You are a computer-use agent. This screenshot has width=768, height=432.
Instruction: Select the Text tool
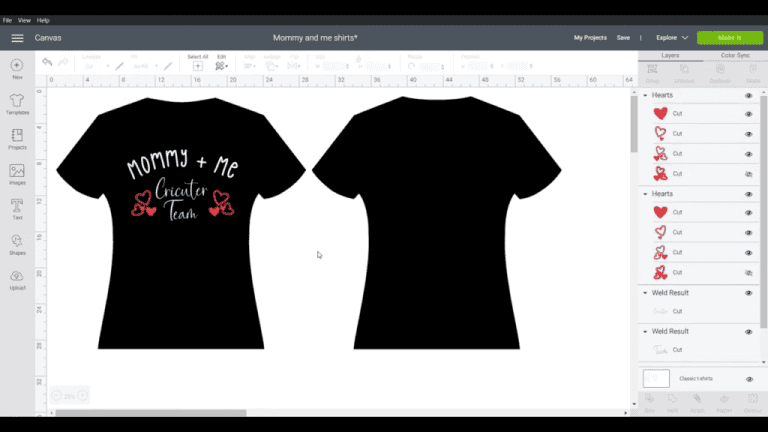click(x=17, y=209)
